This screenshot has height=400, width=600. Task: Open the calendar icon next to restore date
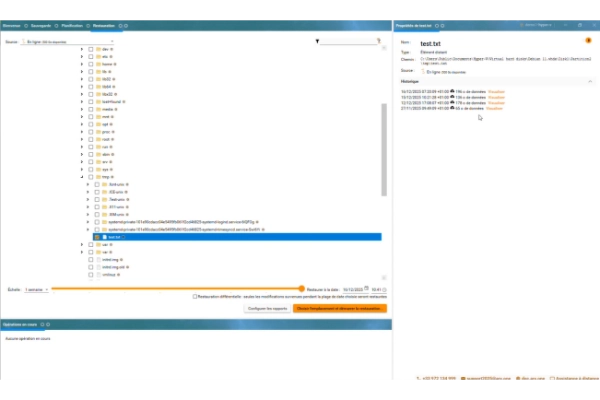tap(366, 288)
